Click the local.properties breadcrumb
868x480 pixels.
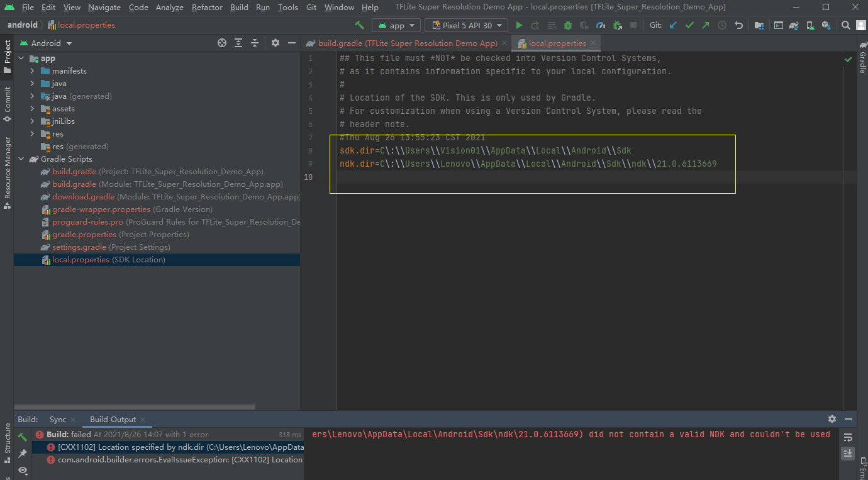[82, 25]
